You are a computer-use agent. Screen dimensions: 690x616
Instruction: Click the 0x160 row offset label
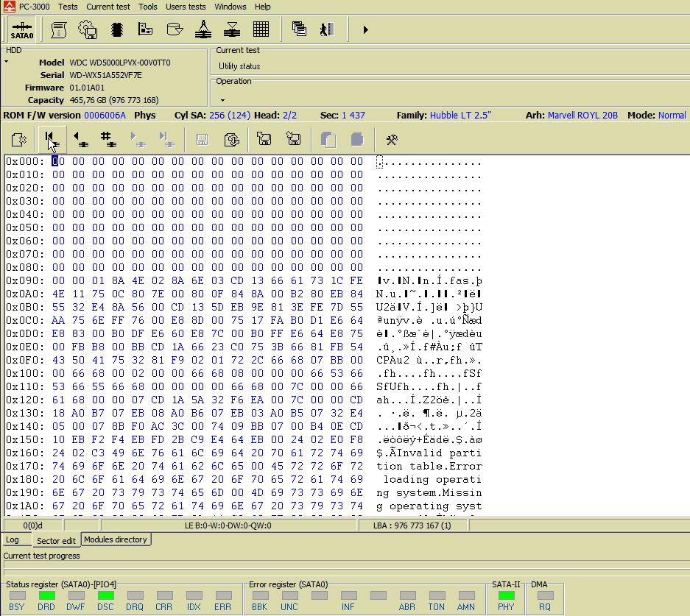pyautogui.click(x=24, y=453)
